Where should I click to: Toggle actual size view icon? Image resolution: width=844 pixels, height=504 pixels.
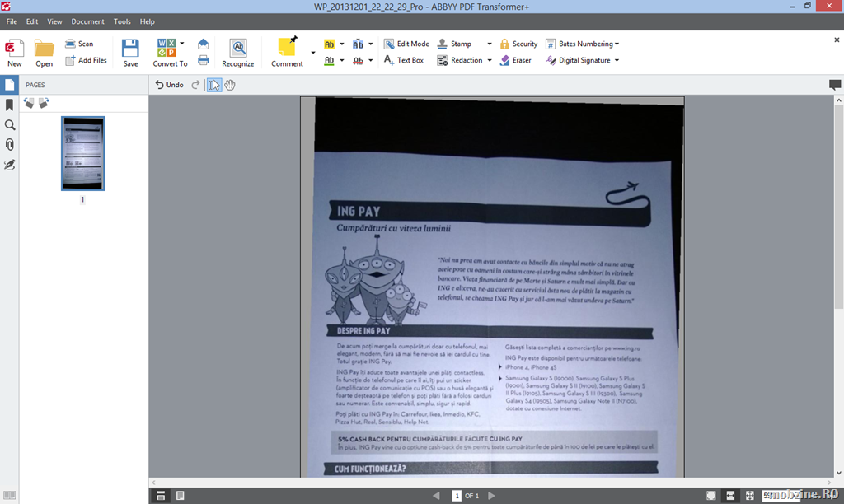[x=711, y=496]
